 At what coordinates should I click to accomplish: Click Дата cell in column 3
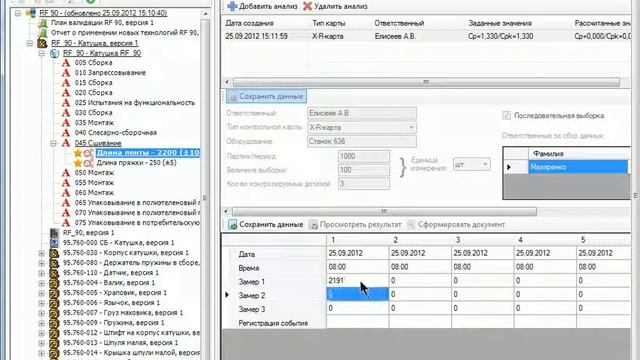pos(482,253)
